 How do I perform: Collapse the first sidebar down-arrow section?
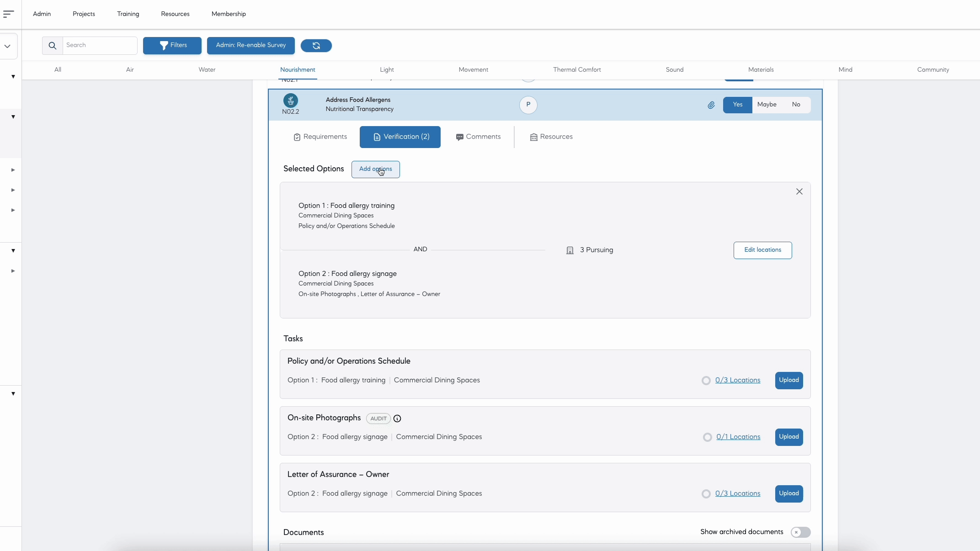[x=13, y=77]
